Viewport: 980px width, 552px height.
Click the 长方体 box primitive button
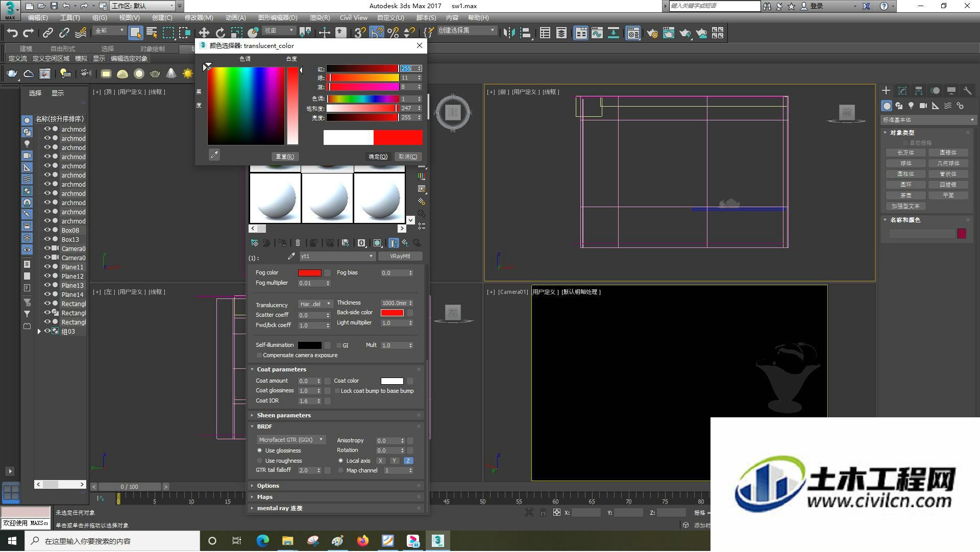click(905, 153)
